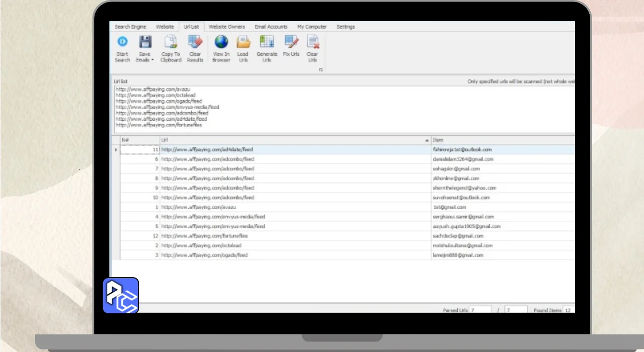644x352 pixels.
Task: Switch to the Search Engine tab
Action: (x=130, y=27)
